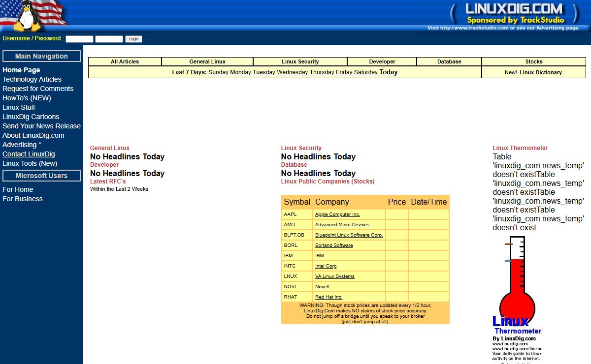The width and height of the screenshot is (591, 364).
Task: Click the RHAT symbol cell
Action: click(297, 297)
